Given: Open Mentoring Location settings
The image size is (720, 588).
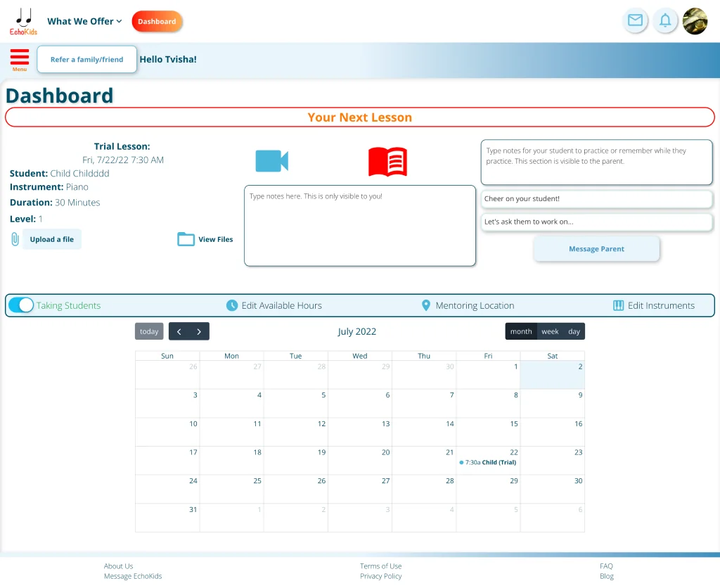Looking at the screenshot, I should click(475, 305).
